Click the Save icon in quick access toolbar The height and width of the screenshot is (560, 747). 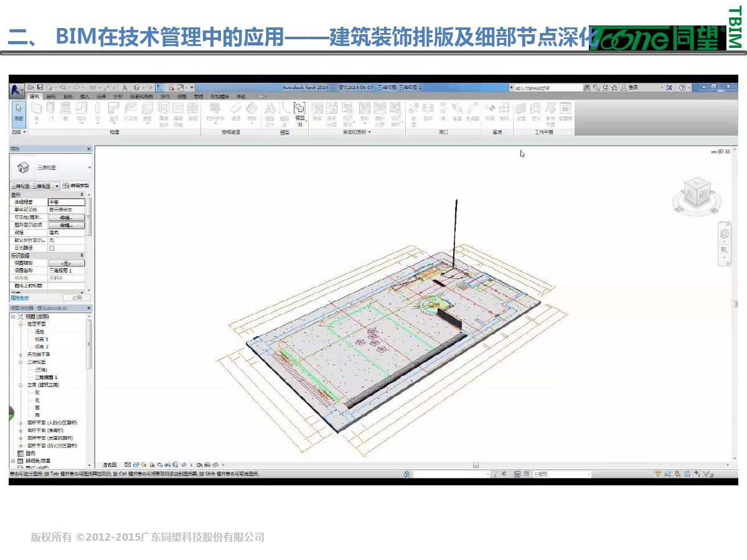click(40, 88)
